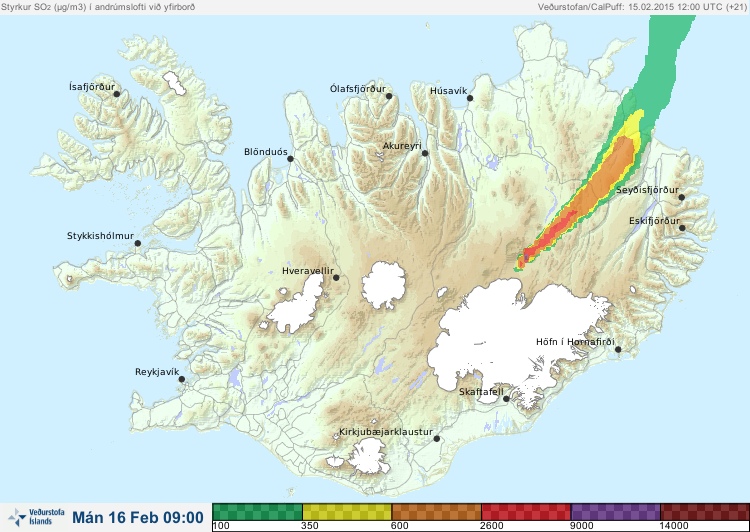The width and height of the screenshot is (750, 532).
Task: Click the Akureyri city marker dot
Action: point(425,153)
